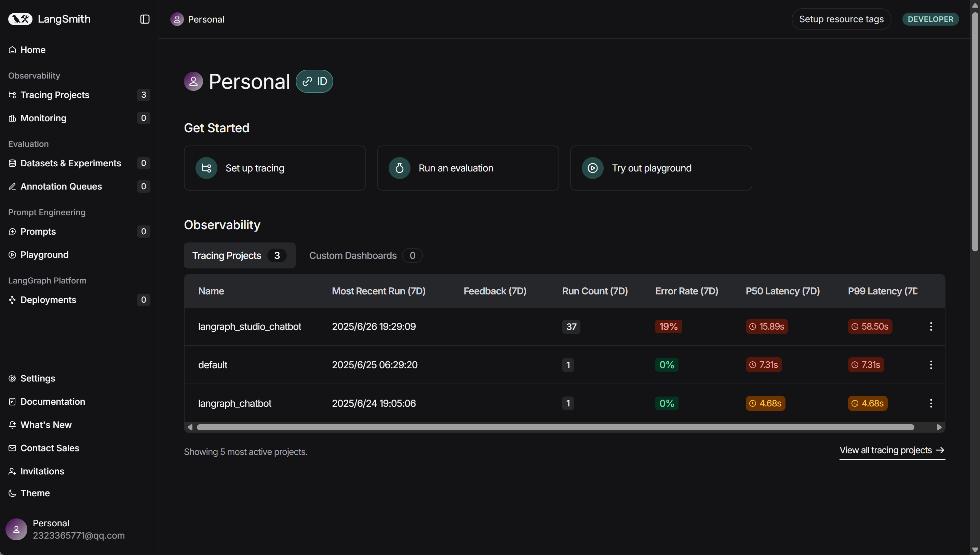
Task: Open Deployments in sidebar
Action: [x=79, y=300]
